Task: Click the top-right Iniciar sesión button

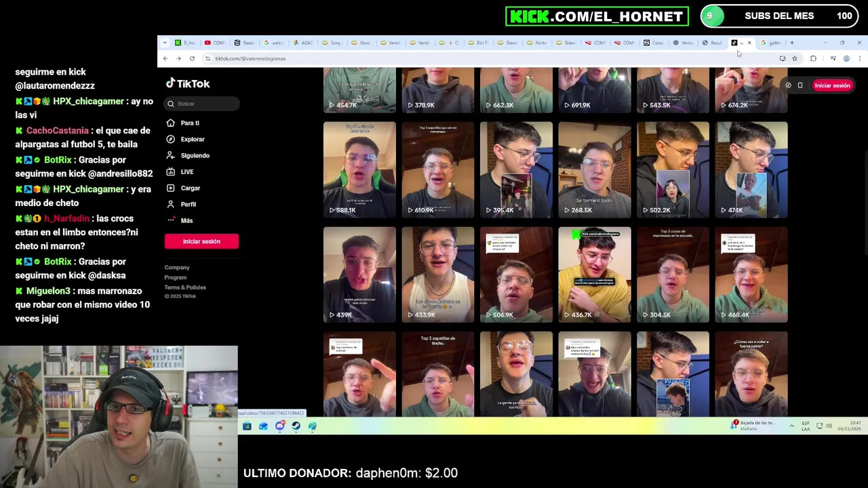Action: pyautogui.click(x=832, y=85)
